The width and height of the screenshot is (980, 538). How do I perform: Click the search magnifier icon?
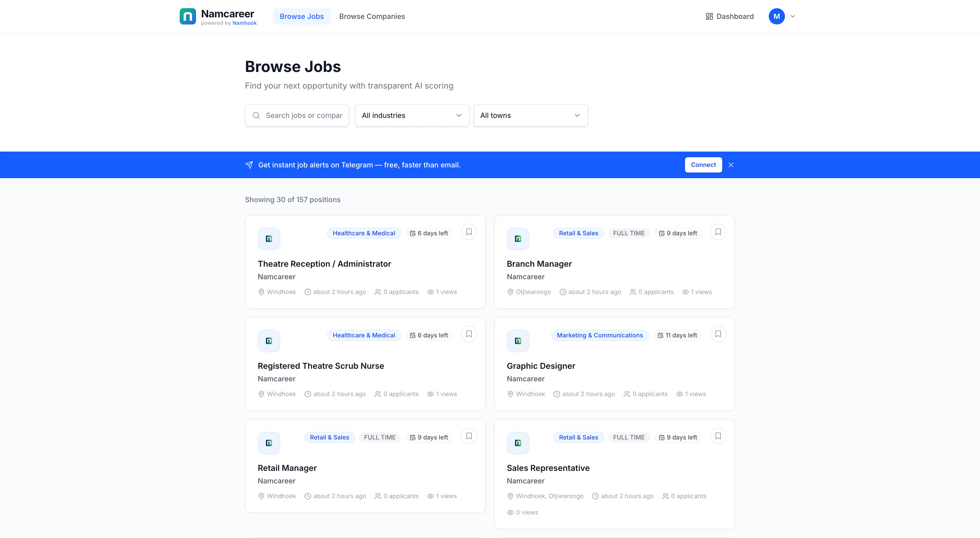256,115
